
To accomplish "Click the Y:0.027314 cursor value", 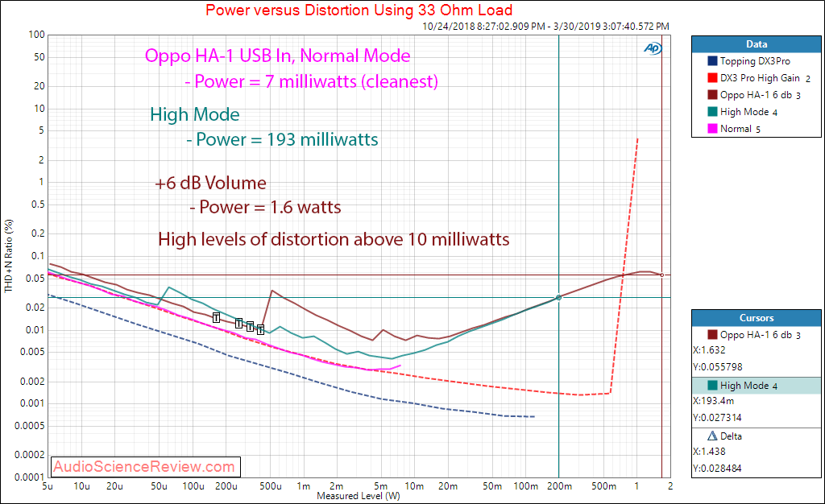I will (x=718, y=417).
